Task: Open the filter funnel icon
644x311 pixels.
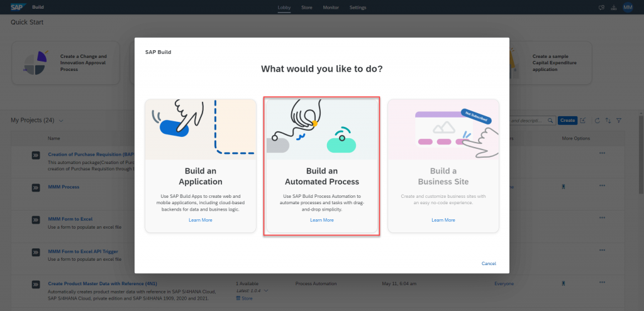Action: click(x=619, y=121)
